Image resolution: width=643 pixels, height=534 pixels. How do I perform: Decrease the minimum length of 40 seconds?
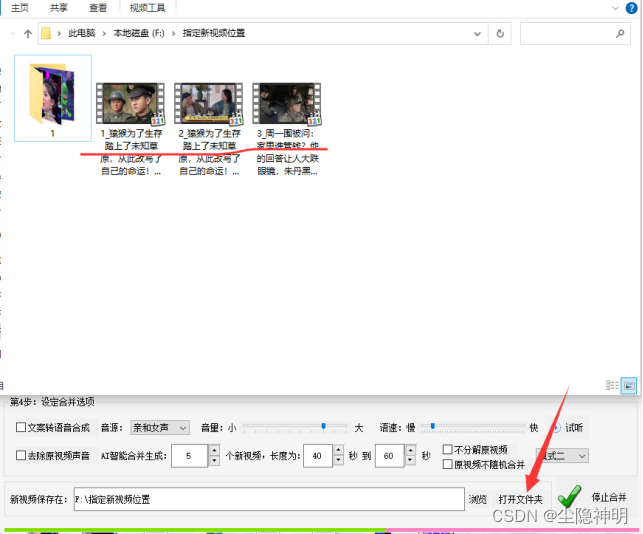coord(338,461)
